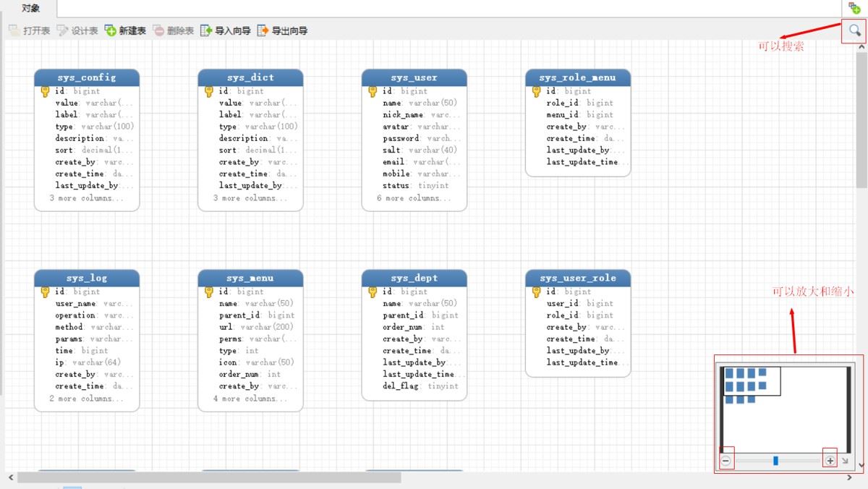
Task: Open the 导入向导 import wizard
Action: click(x=225, y=30)
